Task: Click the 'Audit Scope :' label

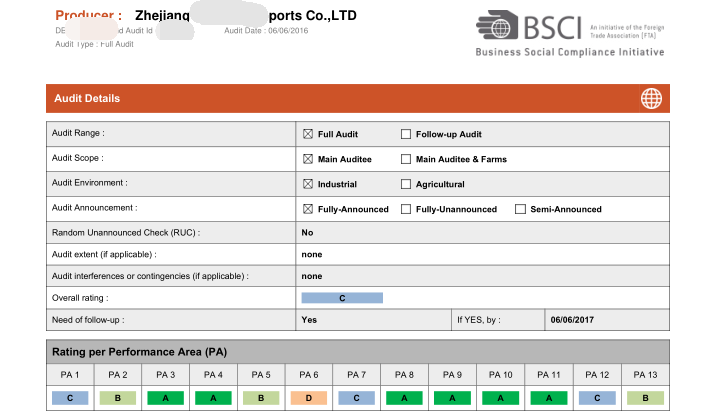Action: (77, 158)
